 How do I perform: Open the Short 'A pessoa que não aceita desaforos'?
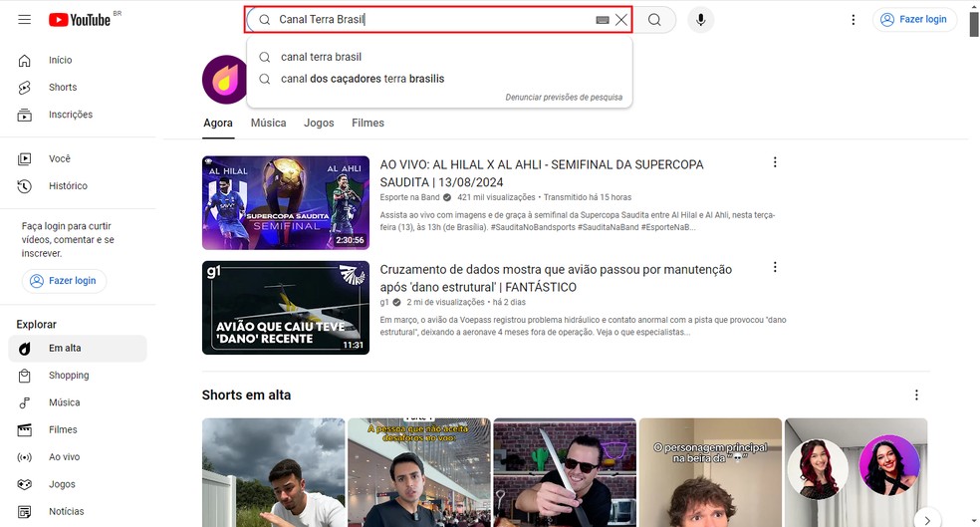click(x=418, y=472)
